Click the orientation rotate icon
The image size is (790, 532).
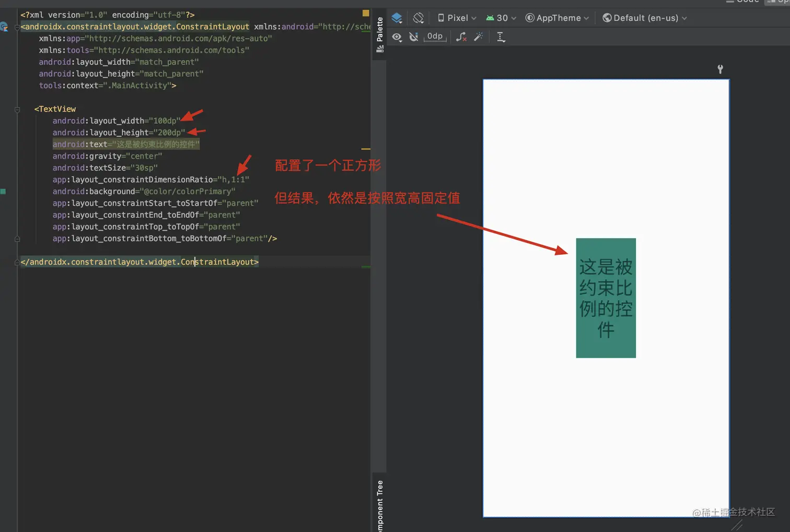418,18
